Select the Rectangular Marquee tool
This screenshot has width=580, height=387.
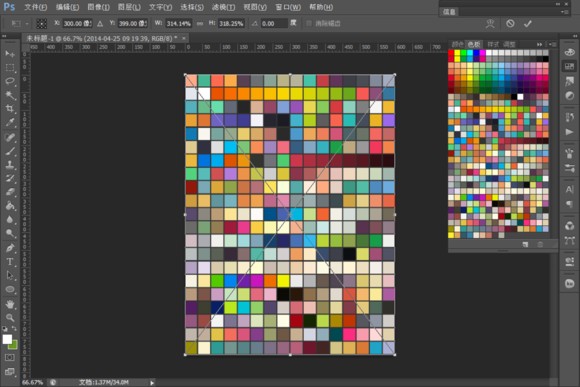click(10, 68)
